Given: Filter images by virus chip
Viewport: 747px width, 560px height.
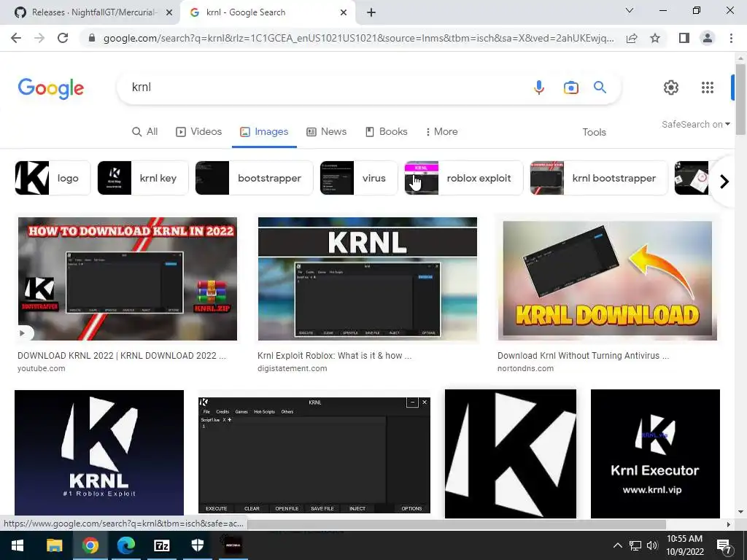Looking at the screenshot, I should 359,178.
